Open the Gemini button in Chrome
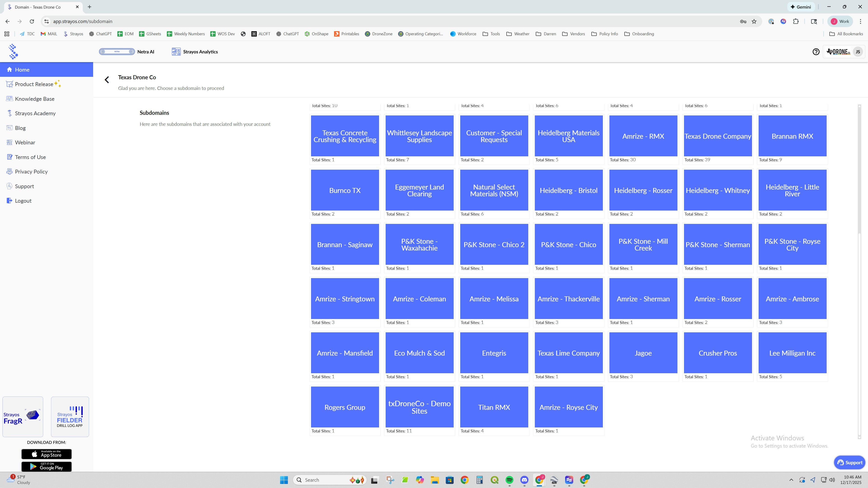The width and height of the screenshot is (868, 488). click(801, 7)
